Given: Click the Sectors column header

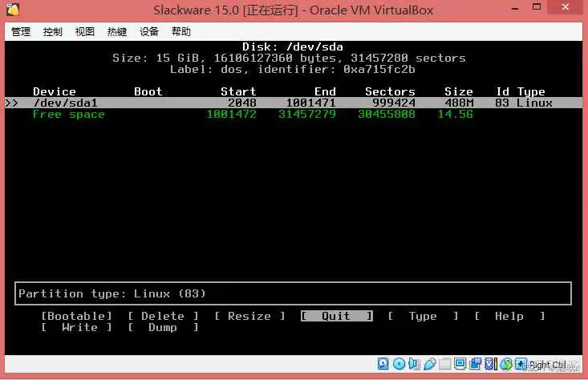Looking at the screenshot, I should pos(390,91).
